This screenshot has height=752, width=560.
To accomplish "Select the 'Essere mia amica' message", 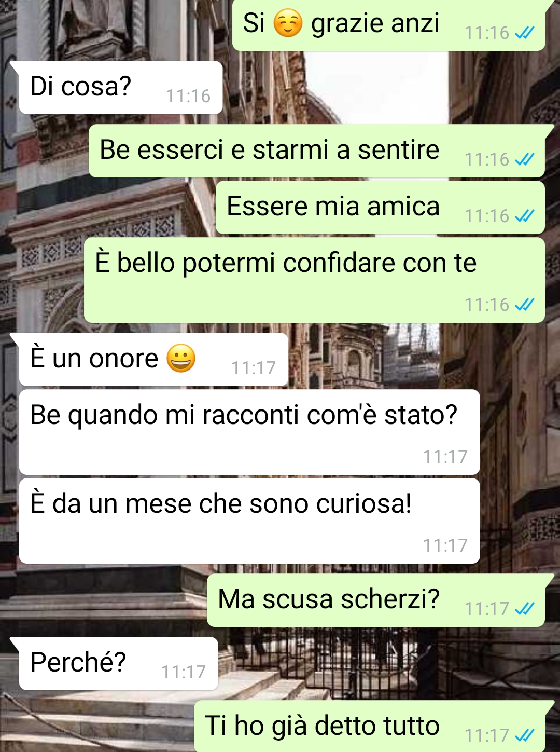I will click(x=380, y=207).
